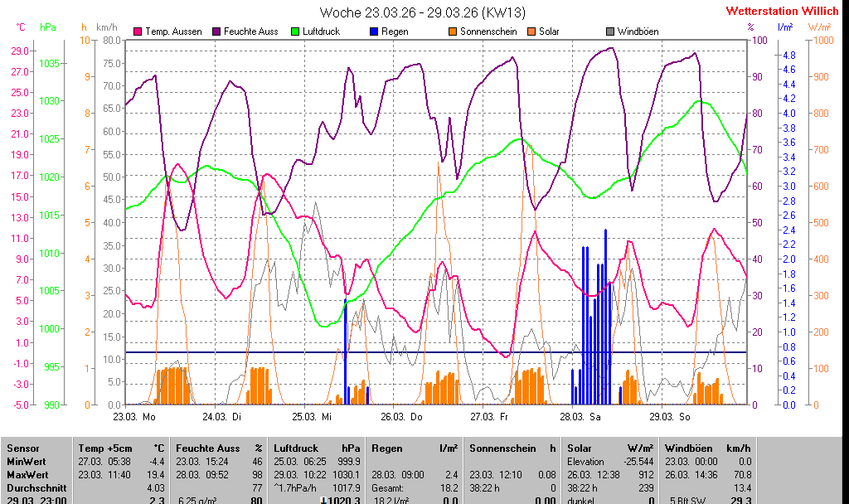This screenshot has height=504, width=849.
Task: Click the MaxWert row label
Action: click(x=26, y=475)
